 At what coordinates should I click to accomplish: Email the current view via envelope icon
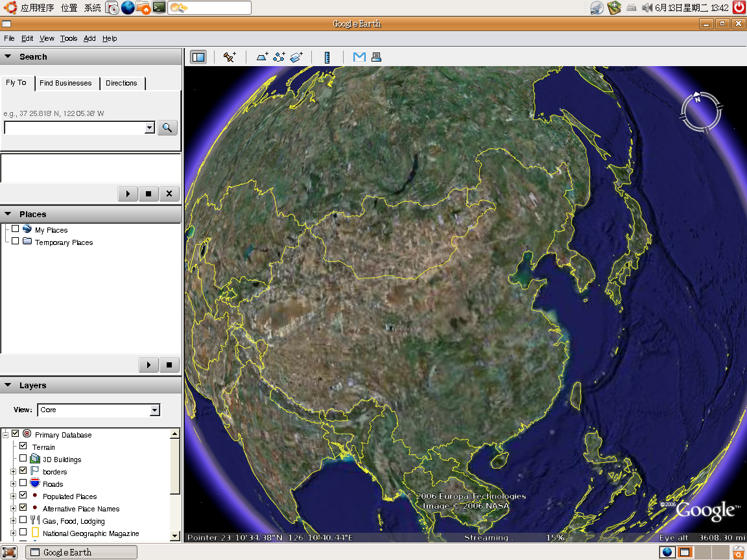click(x=359, y=57)
